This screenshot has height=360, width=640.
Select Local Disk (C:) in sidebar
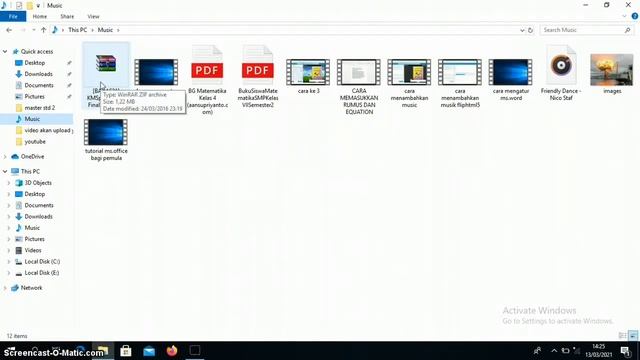click(x=42, y=262)
